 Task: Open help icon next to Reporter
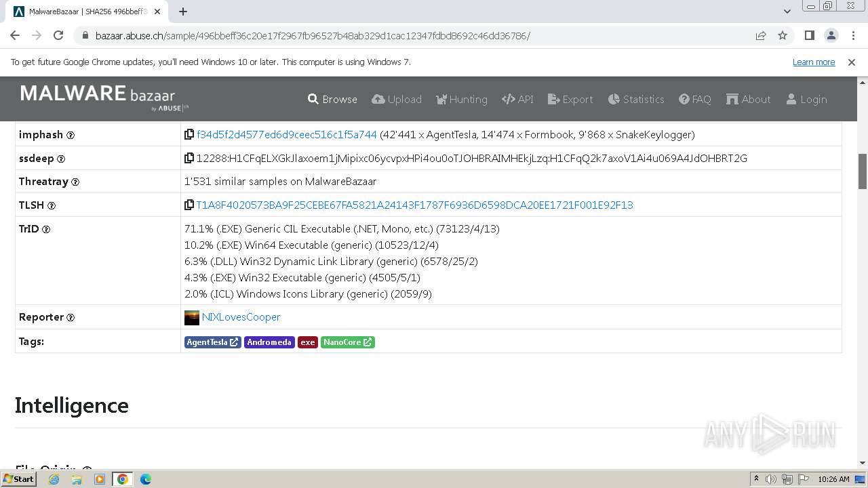(x=71, y=317)
